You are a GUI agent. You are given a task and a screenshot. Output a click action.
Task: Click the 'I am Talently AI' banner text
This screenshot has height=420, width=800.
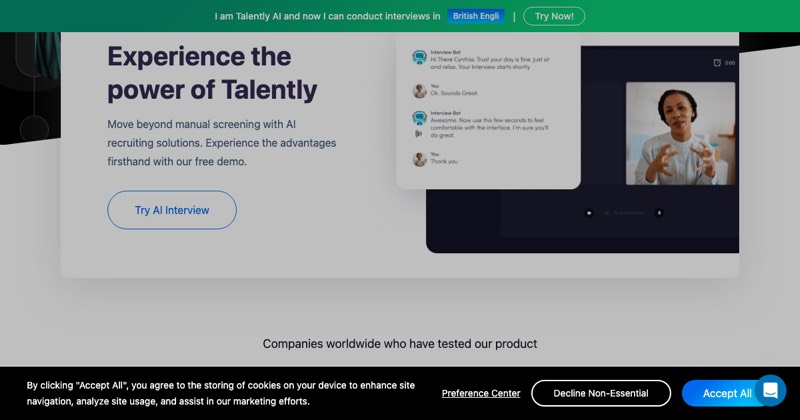coord(327,16)
